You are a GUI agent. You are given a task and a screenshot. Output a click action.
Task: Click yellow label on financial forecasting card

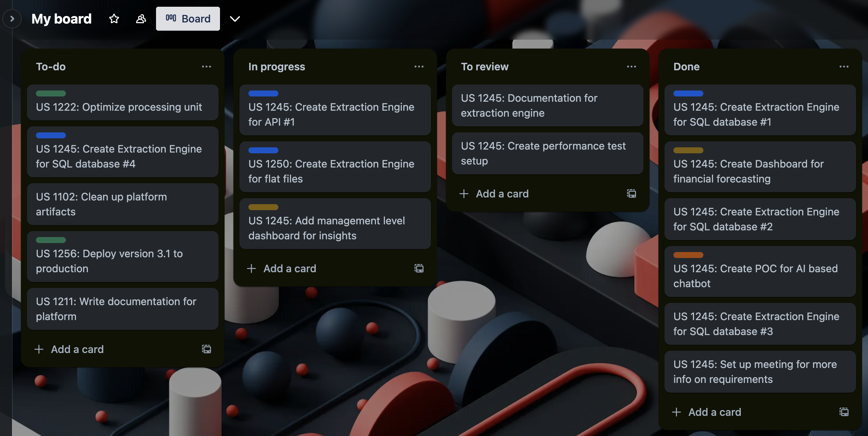point(688,150)
